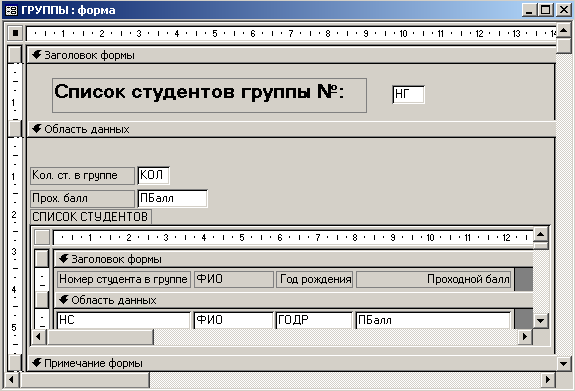
Task: Click the main form selector square by the ruler
Action: 15,33
